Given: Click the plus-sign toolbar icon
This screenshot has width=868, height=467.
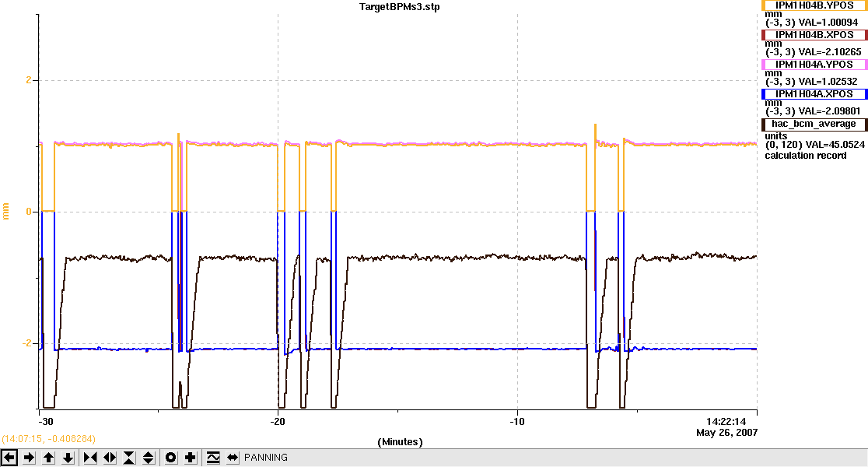Looking at the screenshot, I should [191, 458].
